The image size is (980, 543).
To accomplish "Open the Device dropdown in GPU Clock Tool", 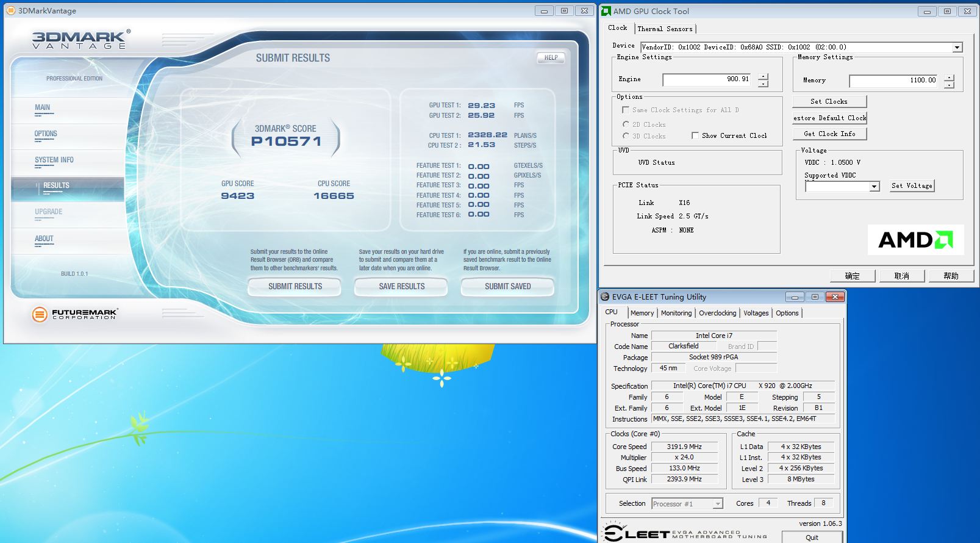I will [957, 47].
